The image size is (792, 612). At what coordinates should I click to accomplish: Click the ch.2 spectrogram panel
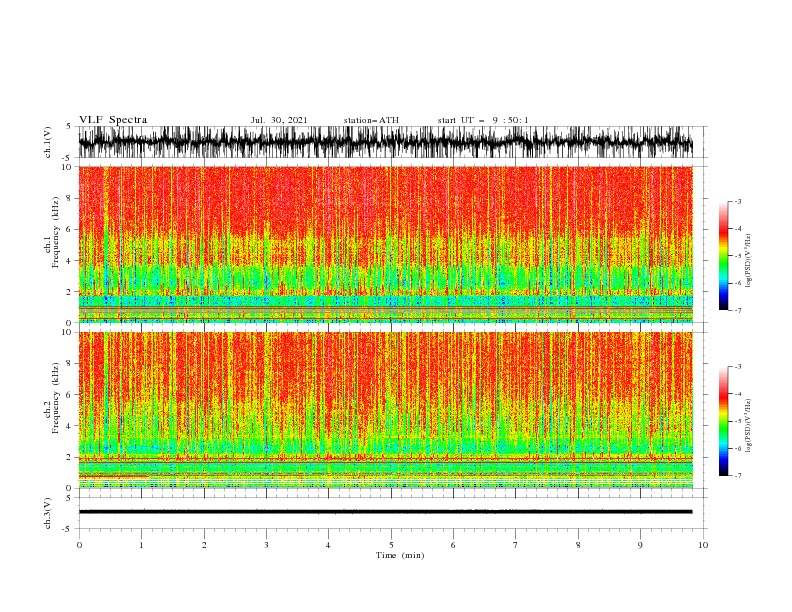pyautogui.click(x=386, y=410)
